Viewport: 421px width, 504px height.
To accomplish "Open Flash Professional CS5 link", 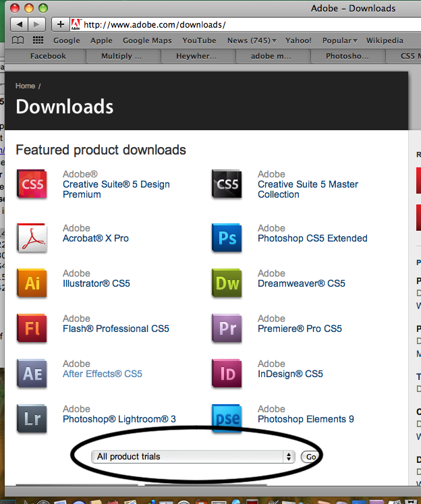I will click(115, 329).
